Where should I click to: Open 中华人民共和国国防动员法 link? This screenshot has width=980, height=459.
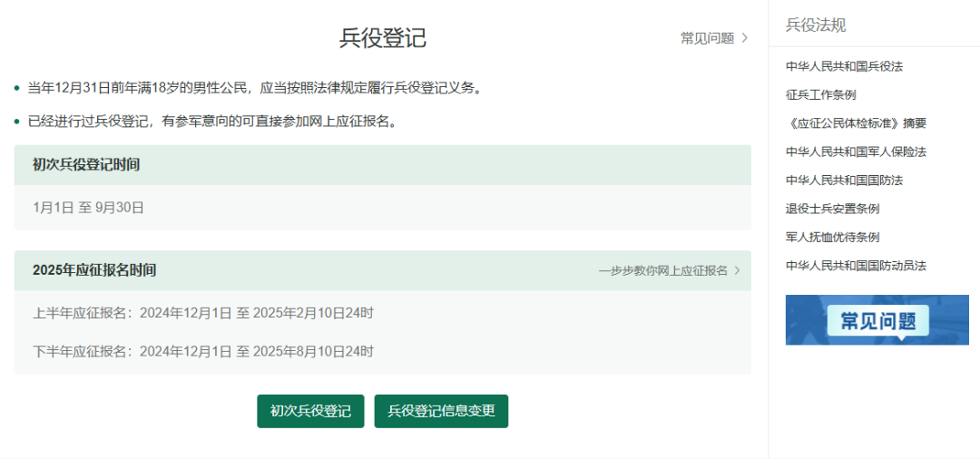(x=856, y=266)
